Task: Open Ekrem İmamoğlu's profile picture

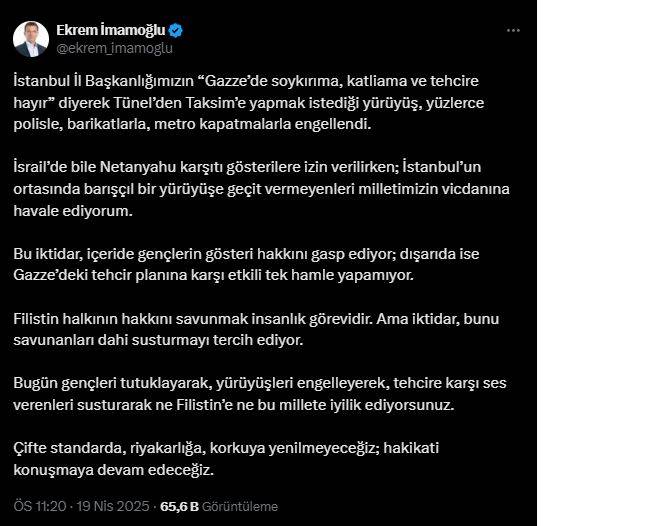Action: tap(31, 39)
